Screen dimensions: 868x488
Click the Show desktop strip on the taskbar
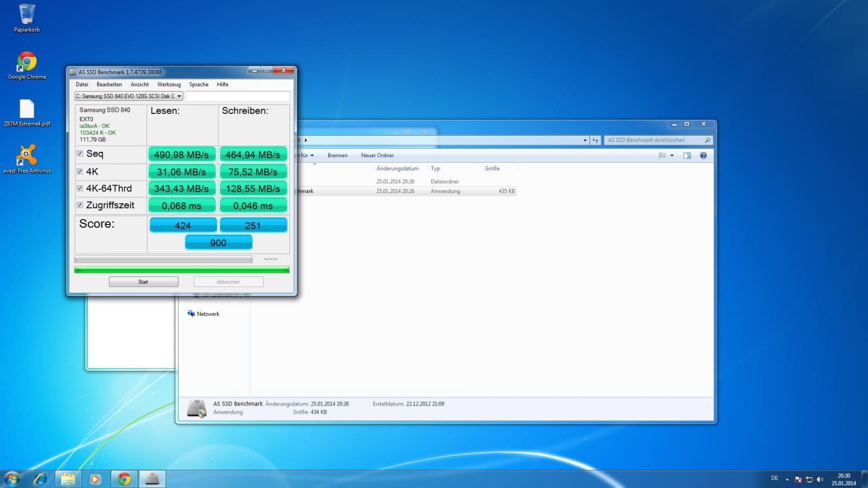pos(864,479)
